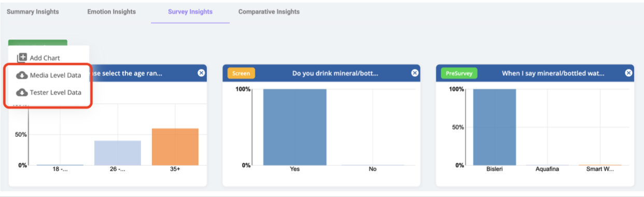This screenshot has height=197, width=644.
Task: Click the orange 35+ bar
Action: coord(175,147)
